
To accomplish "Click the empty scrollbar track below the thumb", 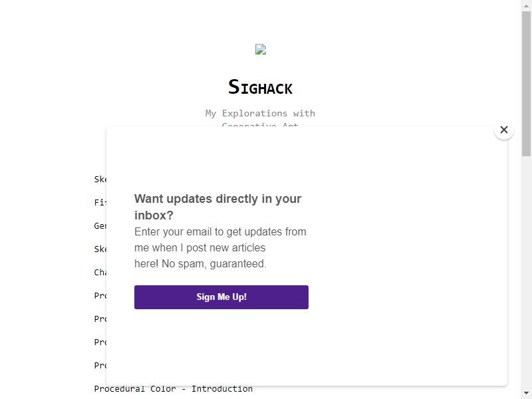I will [x=526, y=271].
